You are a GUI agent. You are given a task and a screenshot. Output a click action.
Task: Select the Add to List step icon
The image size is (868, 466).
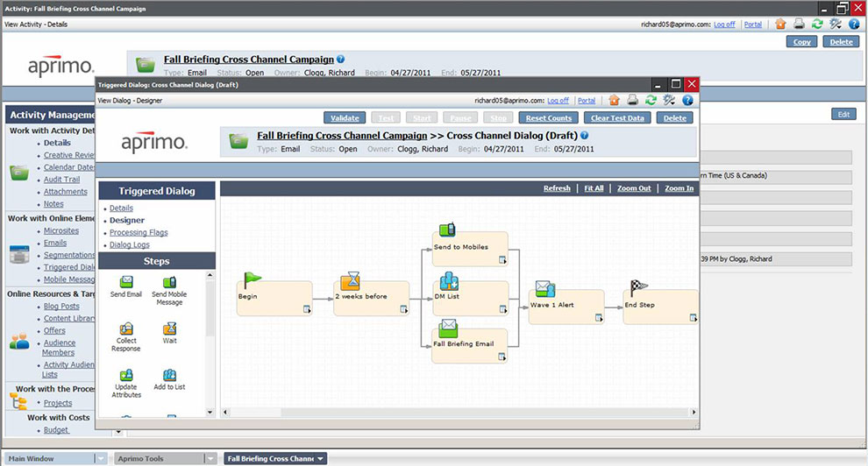(x=169, y=376)
